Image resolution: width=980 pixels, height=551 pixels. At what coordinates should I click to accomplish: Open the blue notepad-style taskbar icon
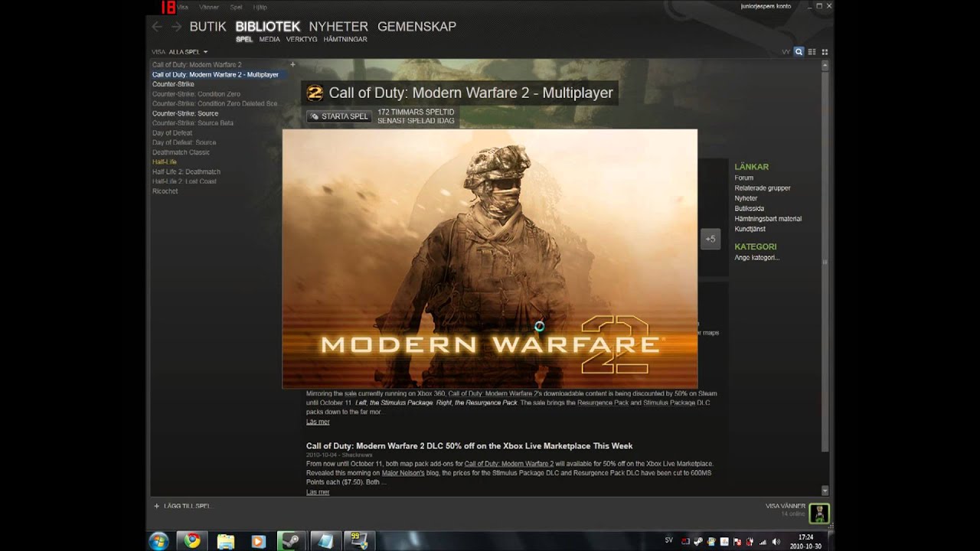[325, 541]
